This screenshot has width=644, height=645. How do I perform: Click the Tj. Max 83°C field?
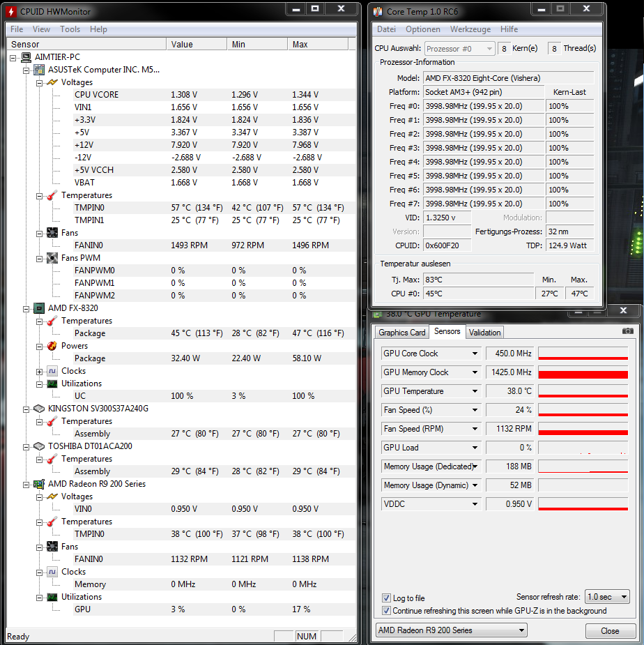coord(479,280)
